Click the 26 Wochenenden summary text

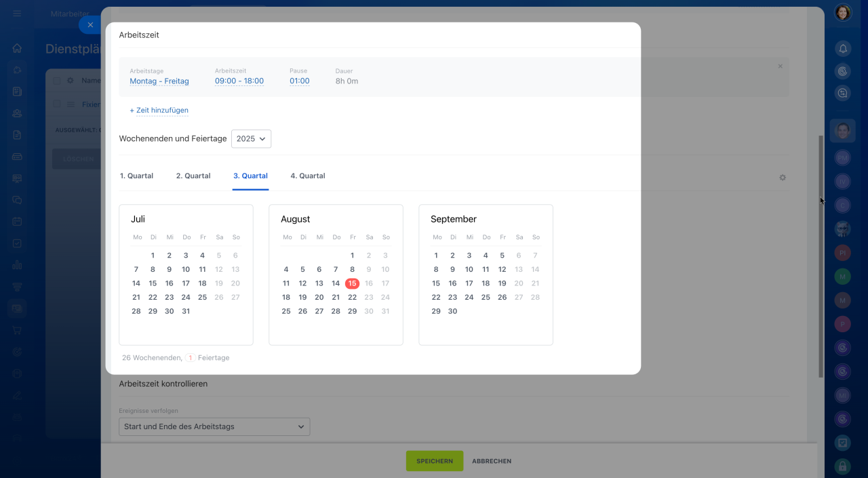click(152, 357)
